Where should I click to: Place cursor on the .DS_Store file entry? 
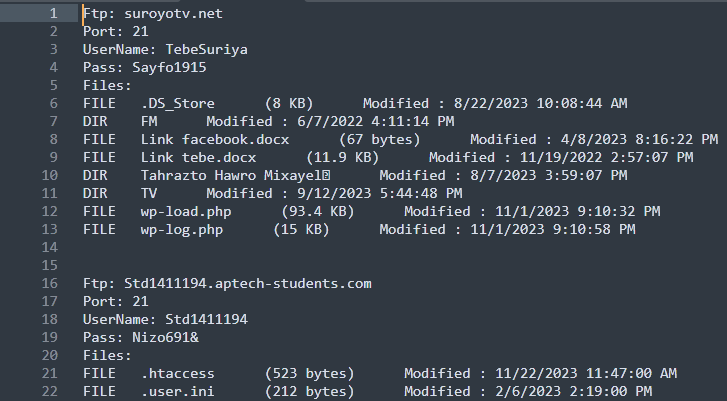(178, 103)
